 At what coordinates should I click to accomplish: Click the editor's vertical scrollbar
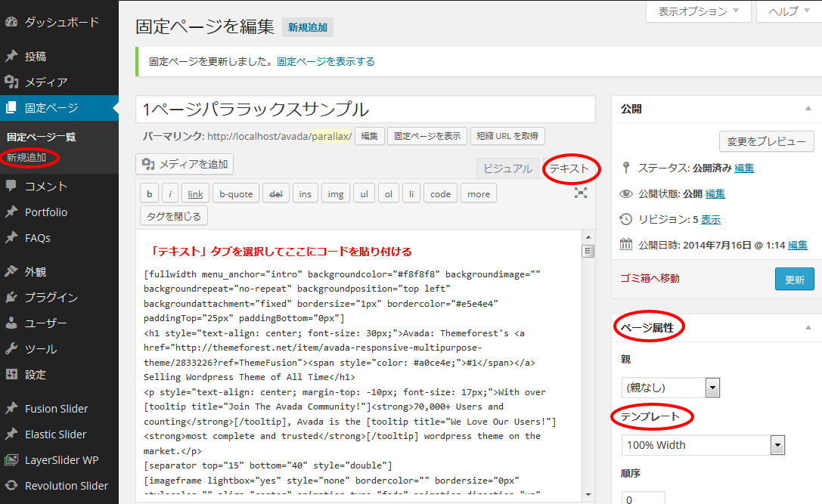coord(588,363)
